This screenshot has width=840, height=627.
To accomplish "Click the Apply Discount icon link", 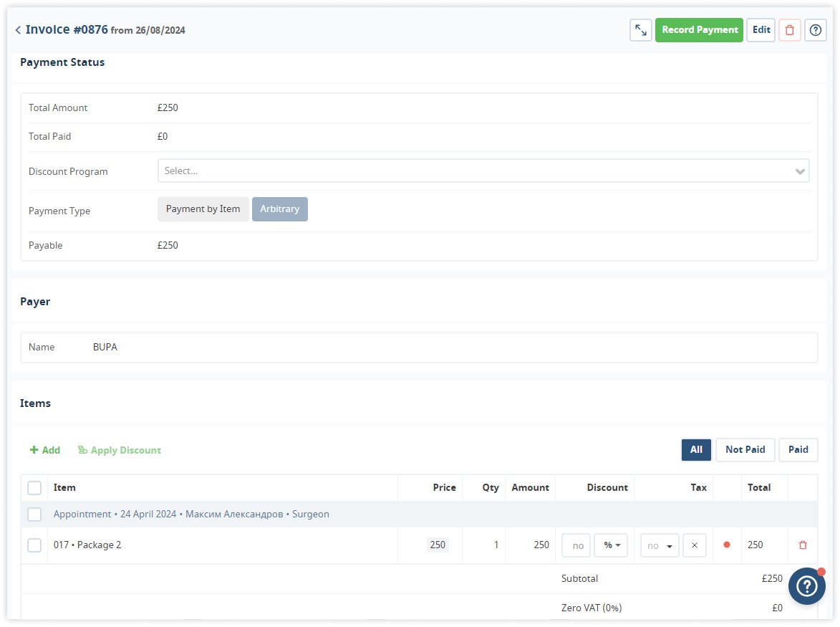I will click(x=119, y=450).
